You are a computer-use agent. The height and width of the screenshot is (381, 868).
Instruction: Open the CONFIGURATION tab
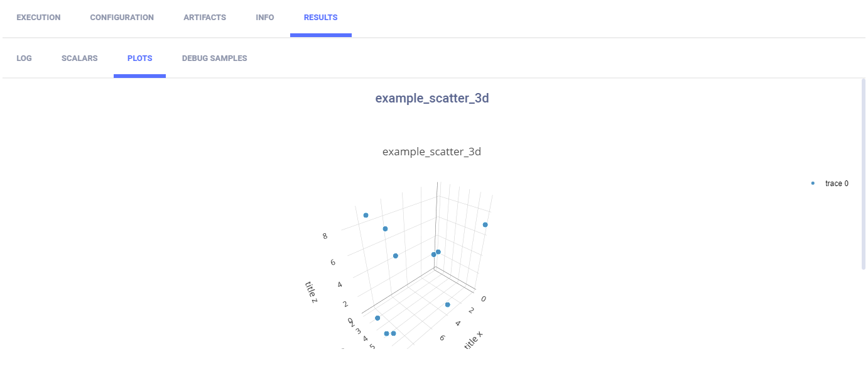pyautogui.click(x=122, y=17)
